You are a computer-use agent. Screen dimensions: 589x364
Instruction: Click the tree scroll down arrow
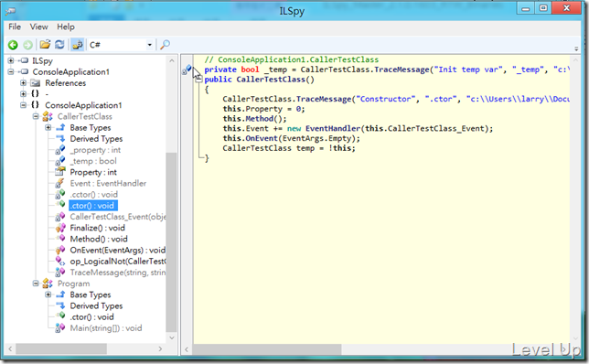point(172,337)
